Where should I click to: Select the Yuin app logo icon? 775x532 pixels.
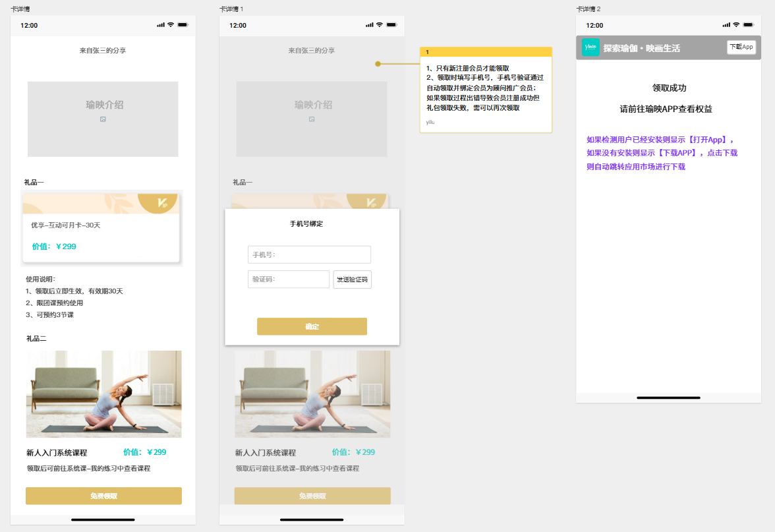(x=590, y=47)
